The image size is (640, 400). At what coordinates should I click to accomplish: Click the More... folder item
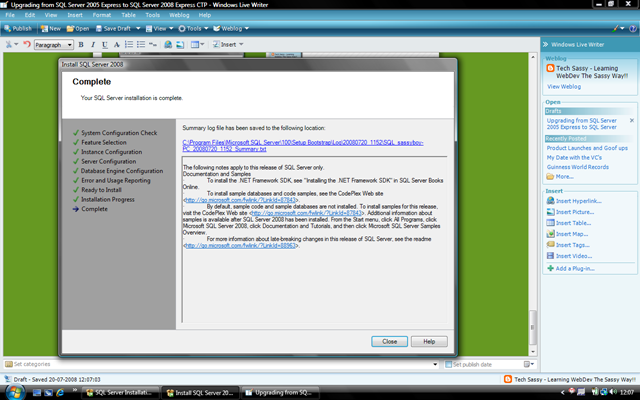pos(560,177)
